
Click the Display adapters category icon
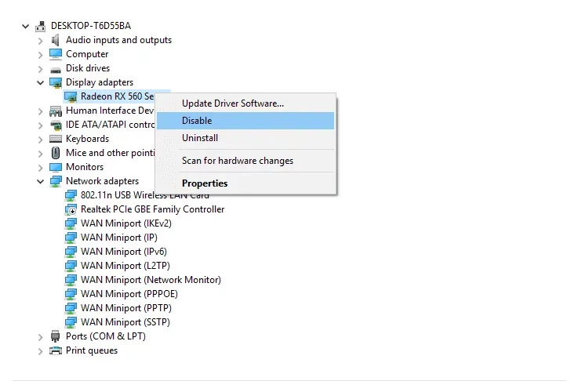point(56,82)
